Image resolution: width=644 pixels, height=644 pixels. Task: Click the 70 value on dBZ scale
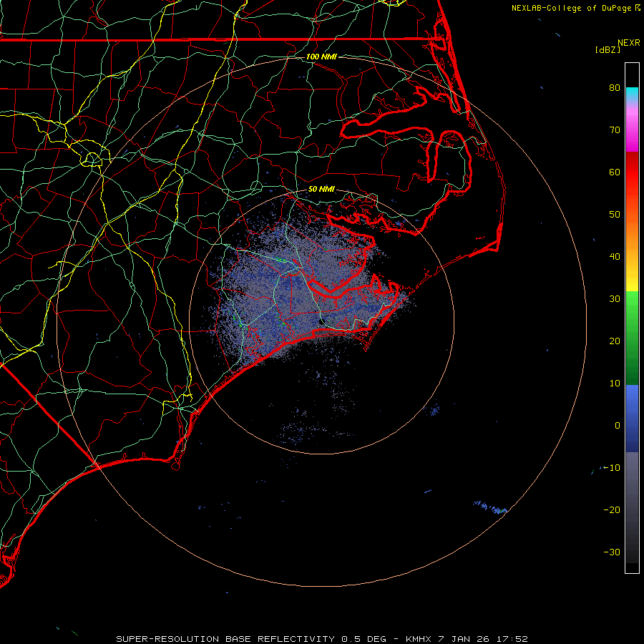tap(615, 130)
